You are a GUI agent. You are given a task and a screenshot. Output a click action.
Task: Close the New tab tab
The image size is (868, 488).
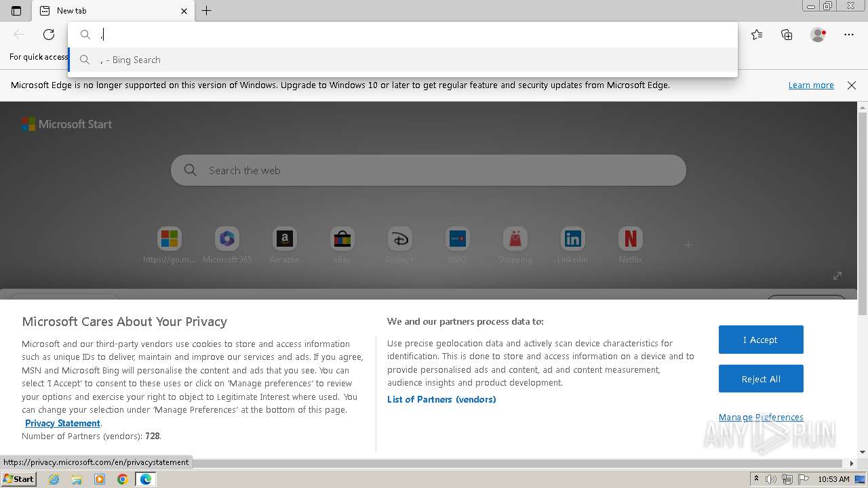[184, 11]
